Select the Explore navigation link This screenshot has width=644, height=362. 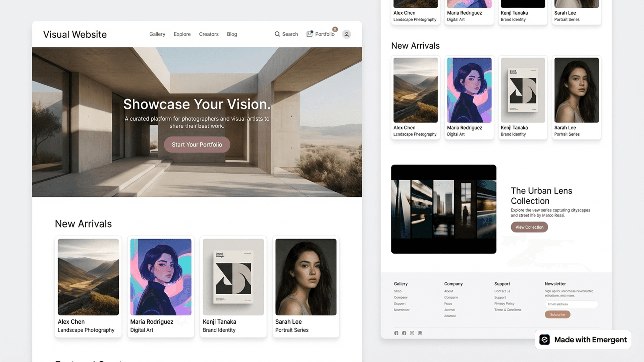point(182,34)
